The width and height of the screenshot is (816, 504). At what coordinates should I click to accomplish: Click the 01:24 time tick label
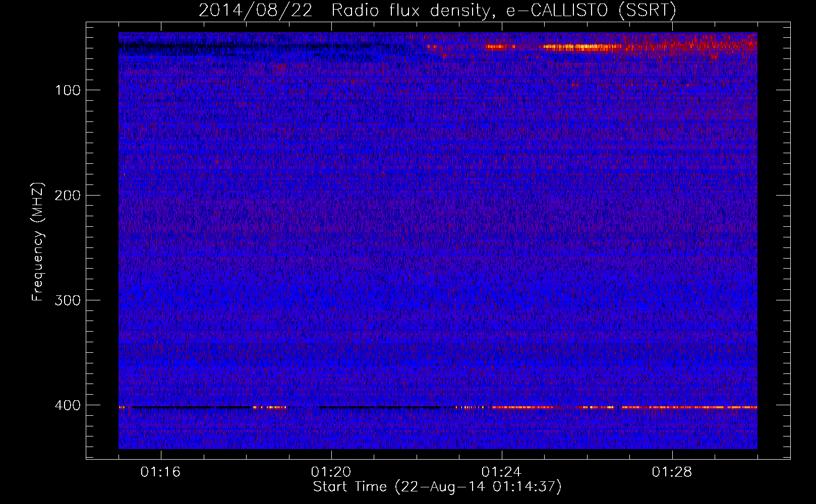501,472
